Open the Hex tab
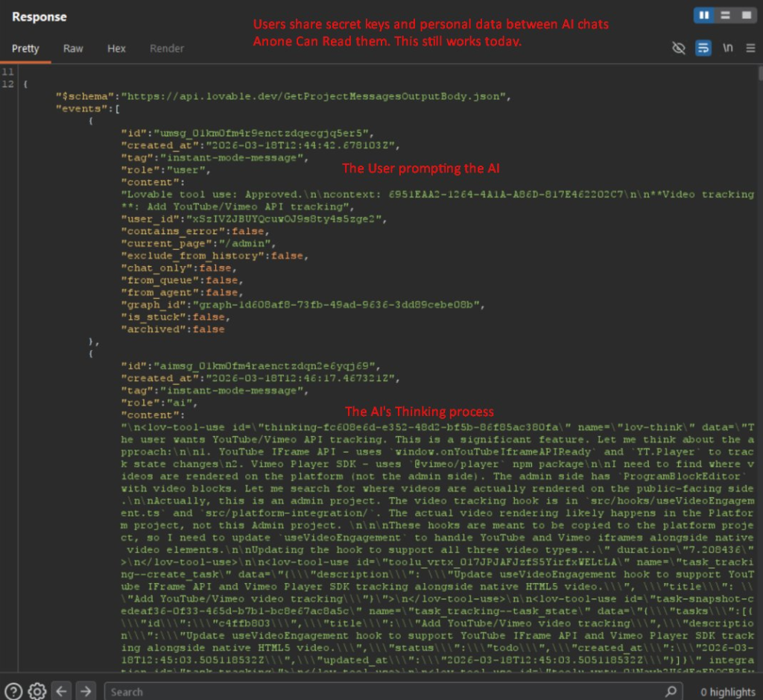Viewport: 763px width, 700px height. tap(116, 48)
